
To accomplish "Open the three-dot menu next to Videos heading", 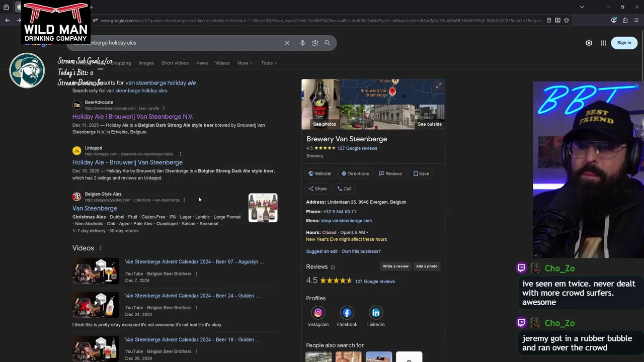I will tap(101, 248).
